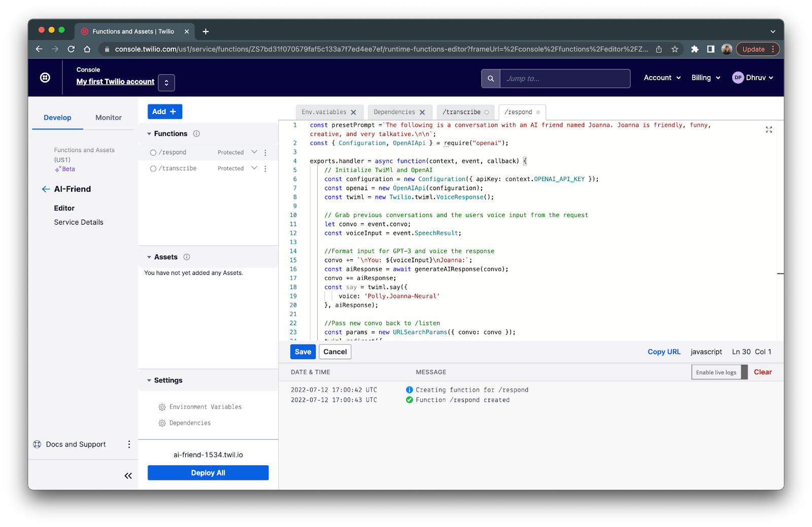The image size is (812, 527).
Task: Open the browser tab list chevron
Action: (x=772, y=31)
